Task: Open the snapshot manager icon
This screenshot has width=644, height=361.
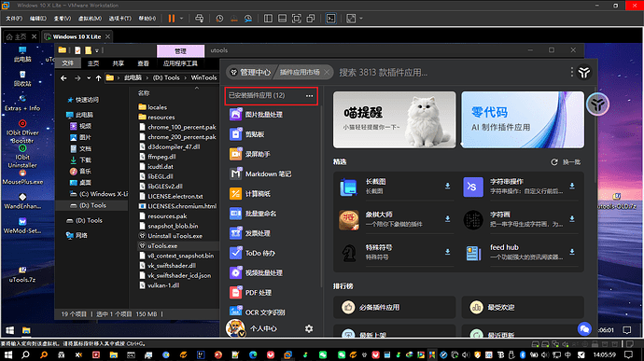Action: (248, 19)
